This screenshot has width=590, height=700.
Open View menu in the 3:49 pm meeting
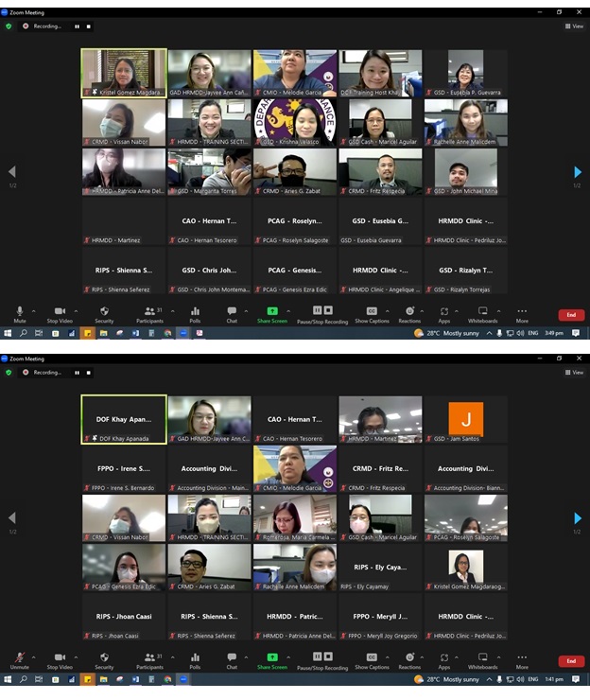click(574, 26)
